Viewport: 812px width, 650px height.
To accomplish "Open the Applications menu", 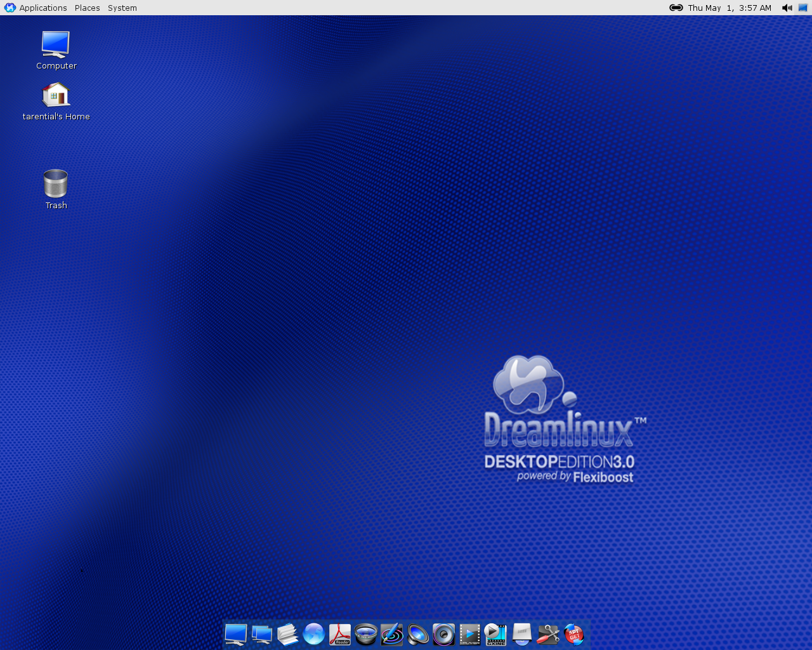I will click(36, 8).
